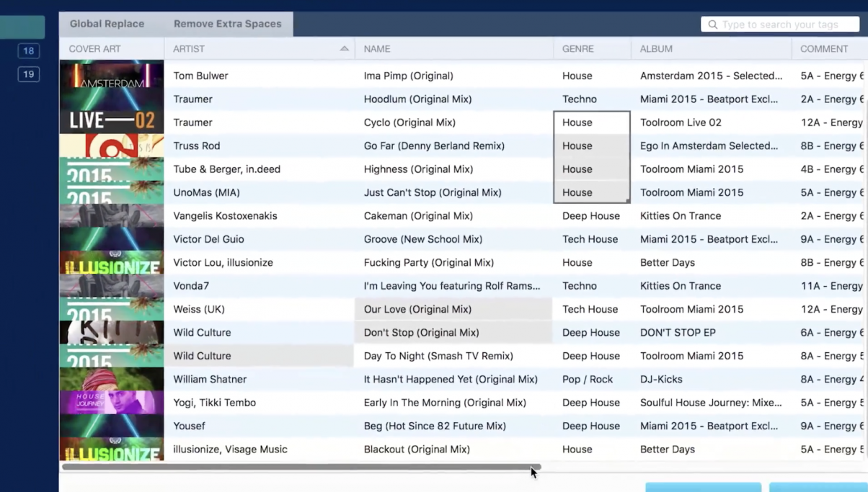Select the 'Our Love (Original Mix)' name cell
The image size is (868, 492).
coord(417,309)
